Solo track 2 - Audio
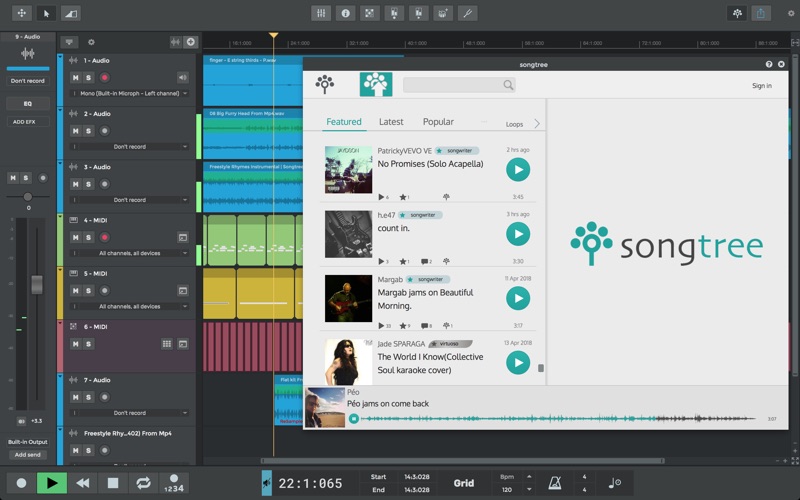800x500 pixels. 88,131
